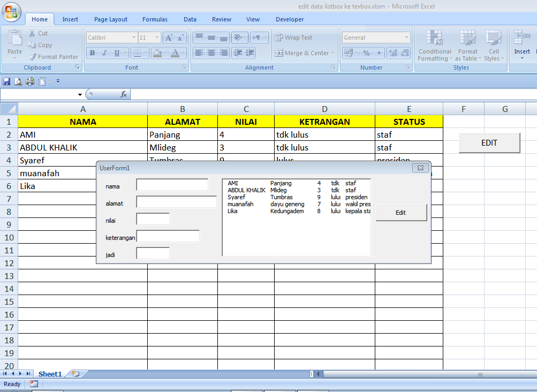Open the Font Size dropdown
The image size is (537, 392).
pos(156,37)
